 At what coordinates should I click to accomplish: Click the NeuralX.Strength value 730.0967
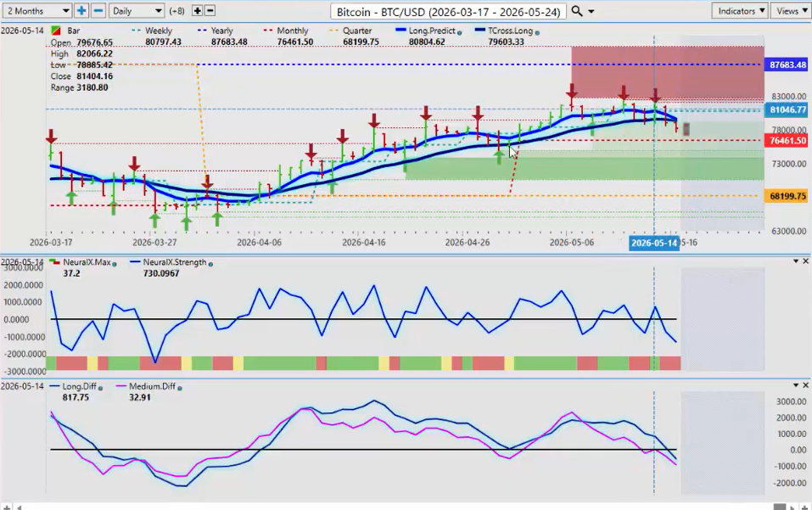[161, 273]
